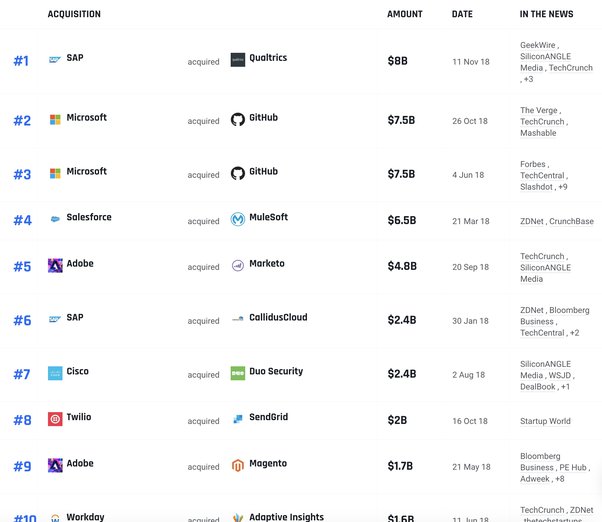Expand '+3' more news sources for row #1
This screenshot has width=602, height=522.
[528, 79]
